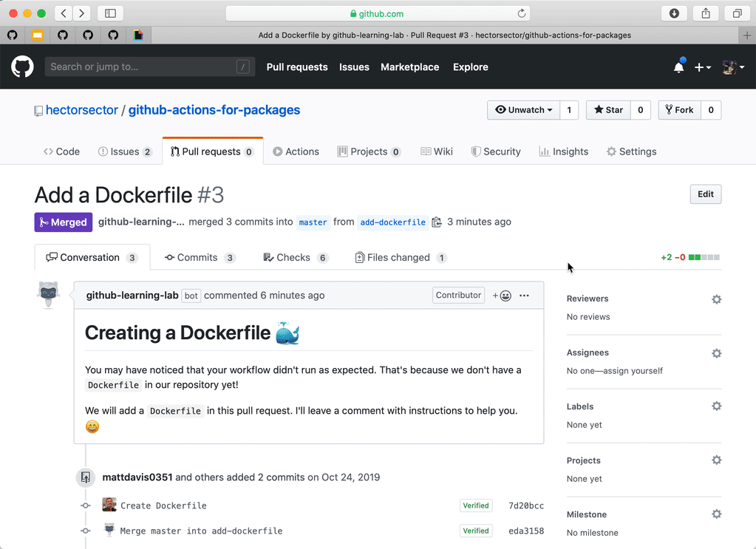Switch to the first pinned GitHub tab
The width and height of the screenshot is (756, 549).
pos(13,35)
